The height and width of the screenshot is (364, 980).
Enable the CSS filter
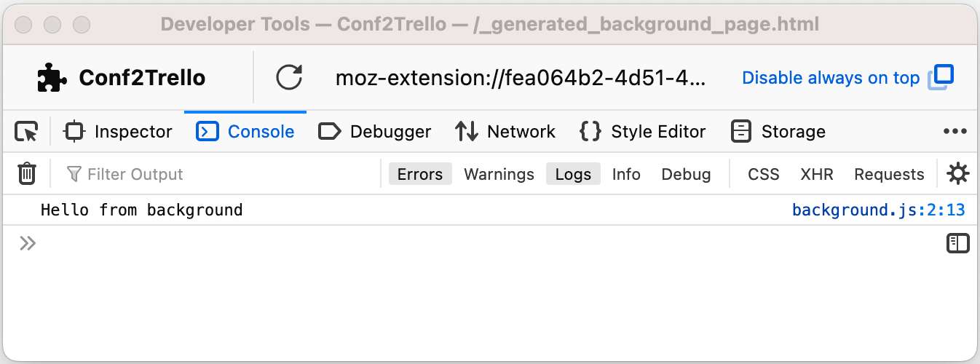763,174
